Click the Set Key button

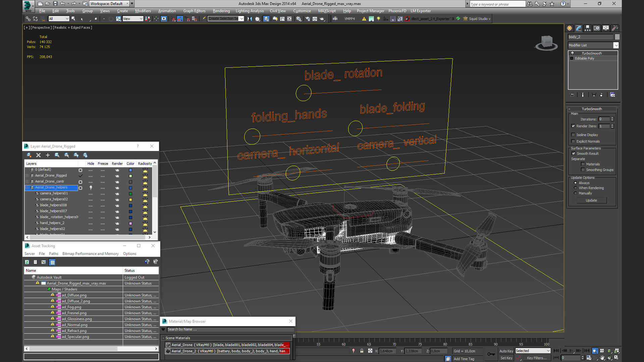[506, 358]
